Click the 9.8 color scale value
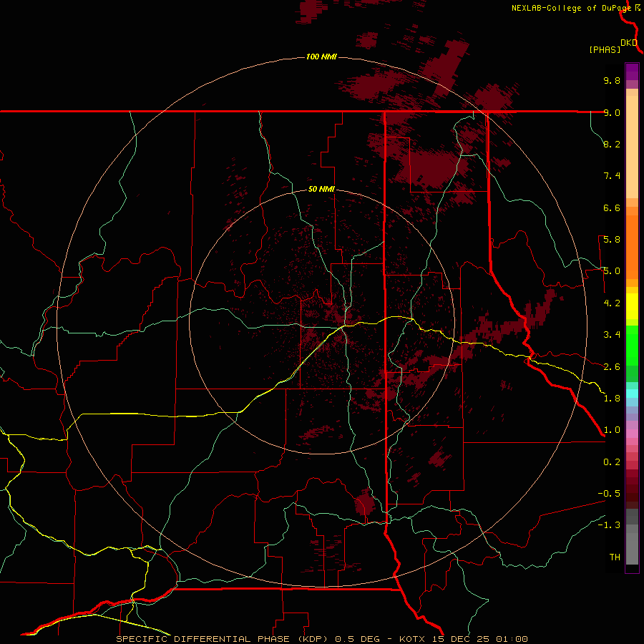 (612, 80)
